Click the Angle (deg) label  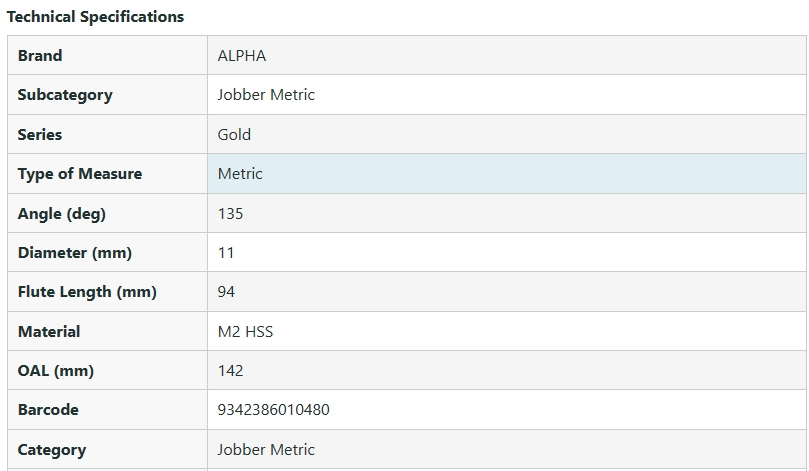[x=61, y=214]
